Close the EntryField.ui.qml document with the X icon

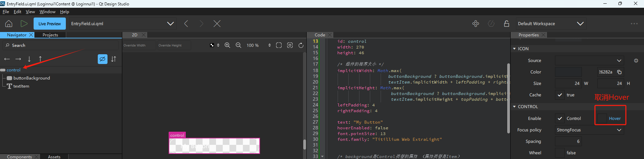(217, 24)
